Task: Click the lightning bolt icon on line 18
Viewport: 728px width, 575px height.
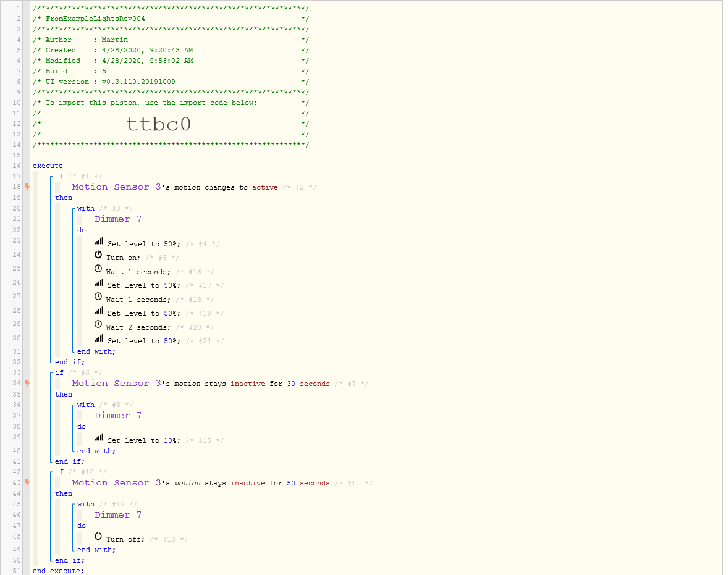Action: pos(27,187)
